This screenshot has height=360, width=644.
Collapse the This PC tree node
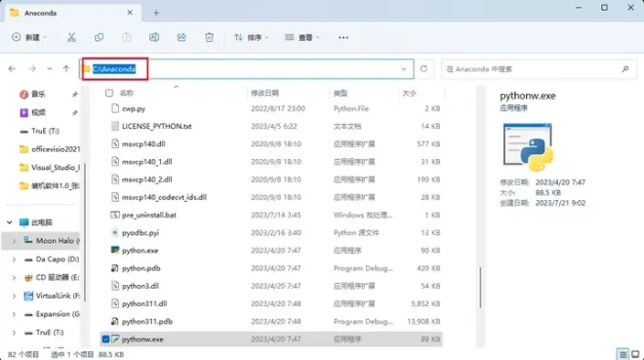tap(9, 222)
